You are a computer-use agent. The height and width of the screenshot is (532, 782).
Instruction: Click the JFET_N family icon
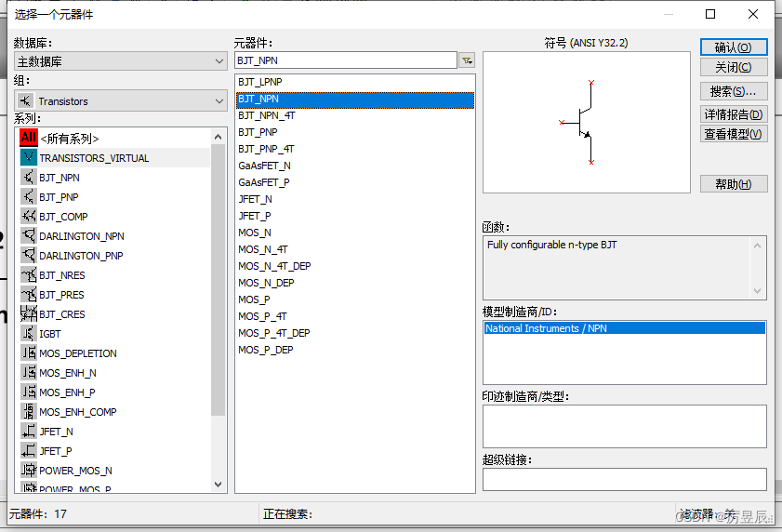(28, 432)
